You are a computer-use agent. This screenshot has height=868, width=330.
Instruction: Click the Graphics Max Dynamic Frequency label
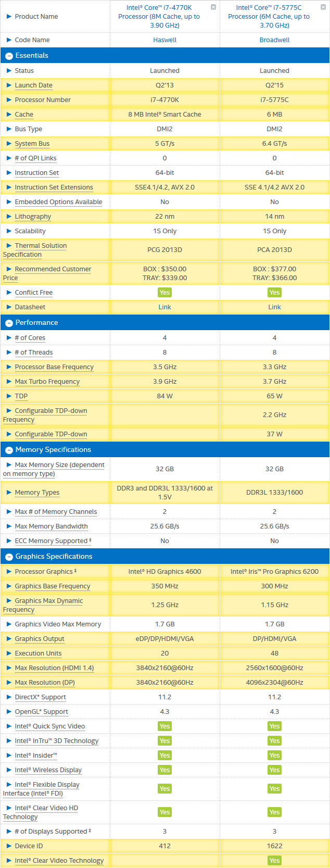[43, 605]
